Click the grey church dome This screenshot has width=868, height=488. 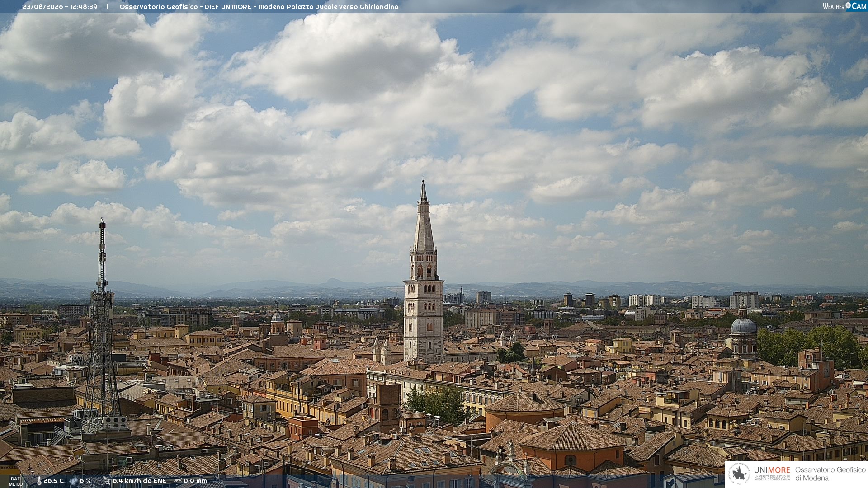[743, 325]
